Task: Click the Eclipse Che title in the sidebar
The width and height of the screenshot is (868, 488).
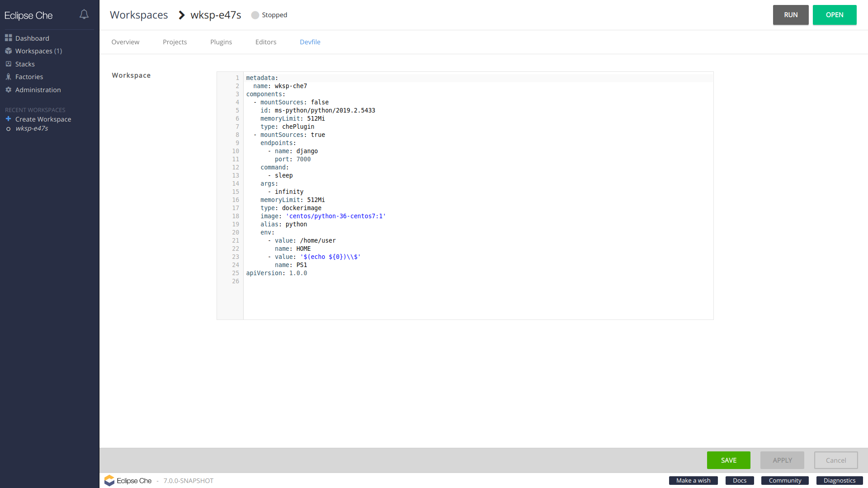Action: [x=28, y=15]
